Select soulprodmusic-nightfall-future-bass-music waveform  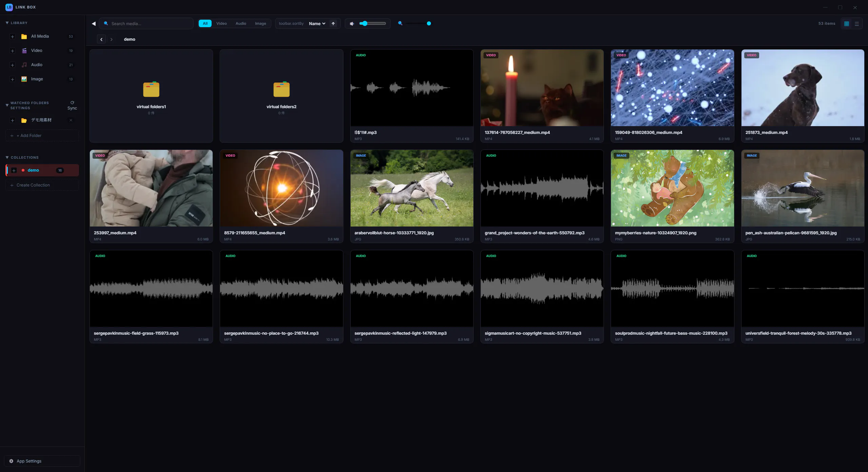coord(672,289)
